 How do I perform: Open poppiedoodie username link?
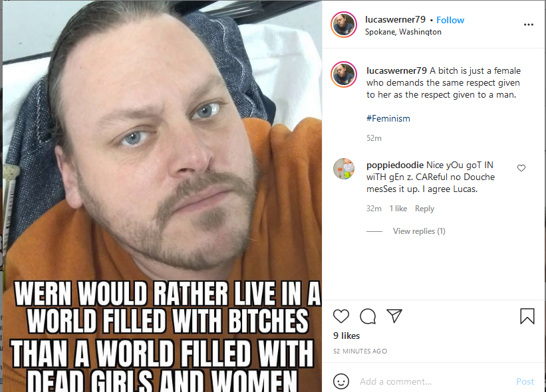click(395, 165)
